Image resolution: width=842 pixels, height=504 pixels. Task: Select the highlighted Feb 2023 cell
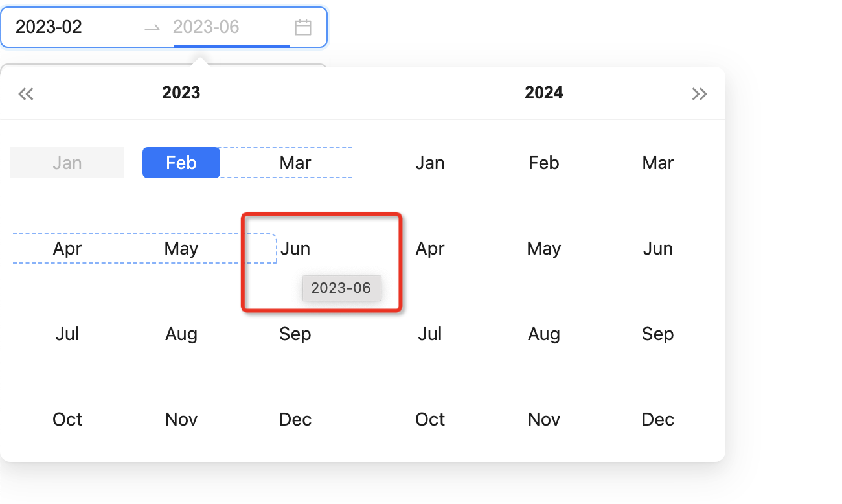tap(181, 163)
